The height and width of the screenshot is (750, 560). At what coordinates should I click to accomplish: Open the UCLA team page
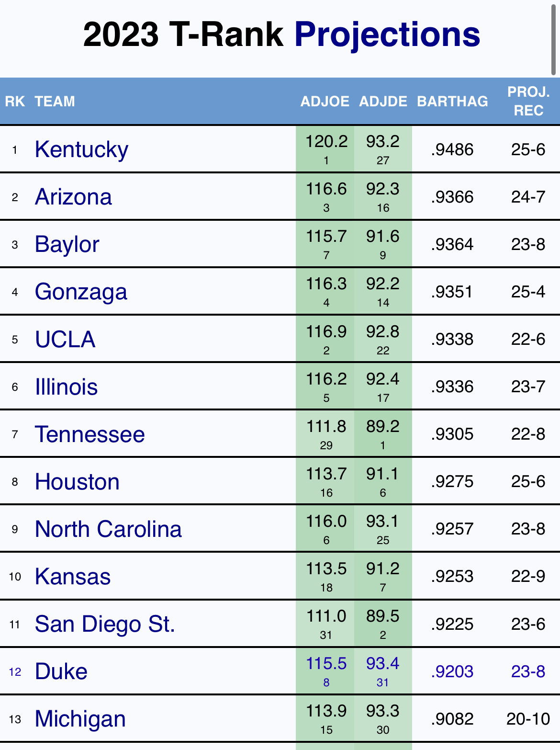point(65,339)
